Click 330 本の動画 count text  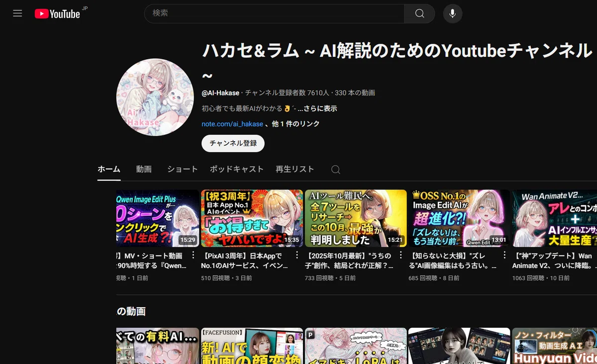pyautogui.click(x=355, y=93)
